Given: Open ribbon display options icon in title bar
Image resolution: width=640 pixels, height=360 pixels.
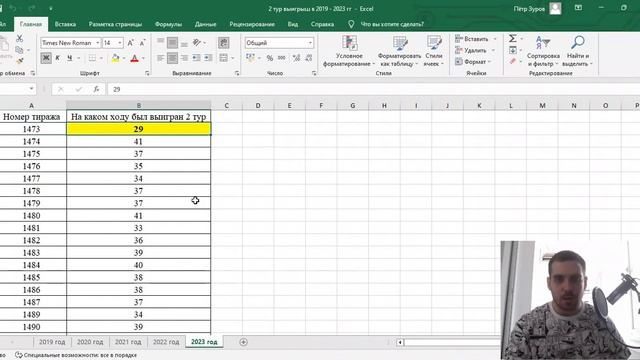Looking at the screenshot, I should click(x=578, y=8).
